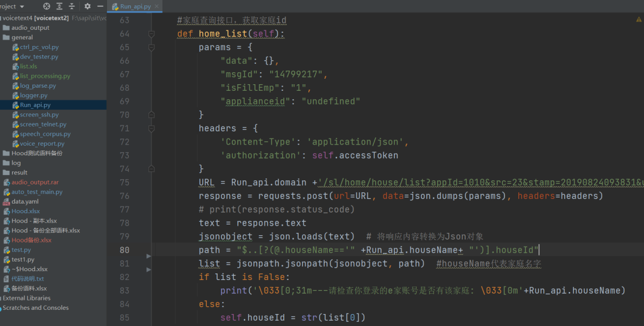Image resolution: width=644 pixels, height=326 pixels.
Task: Collapse headers dict fold marker line 71
Action: click(151, 128)
